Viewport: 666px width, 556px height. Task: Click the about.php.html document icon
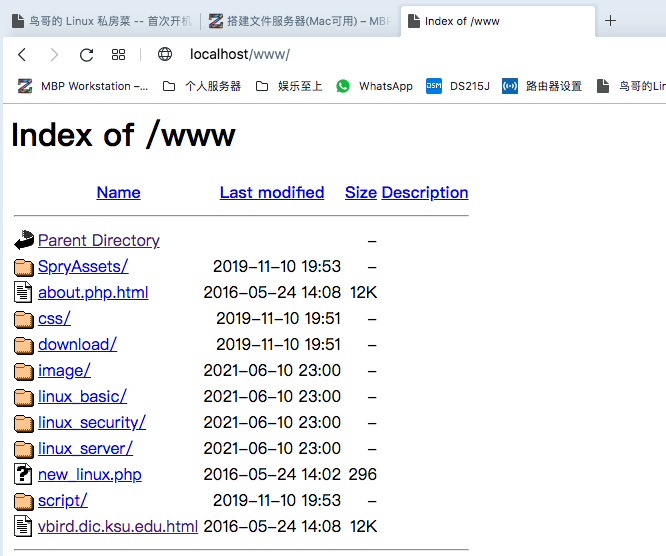[23, 292]
